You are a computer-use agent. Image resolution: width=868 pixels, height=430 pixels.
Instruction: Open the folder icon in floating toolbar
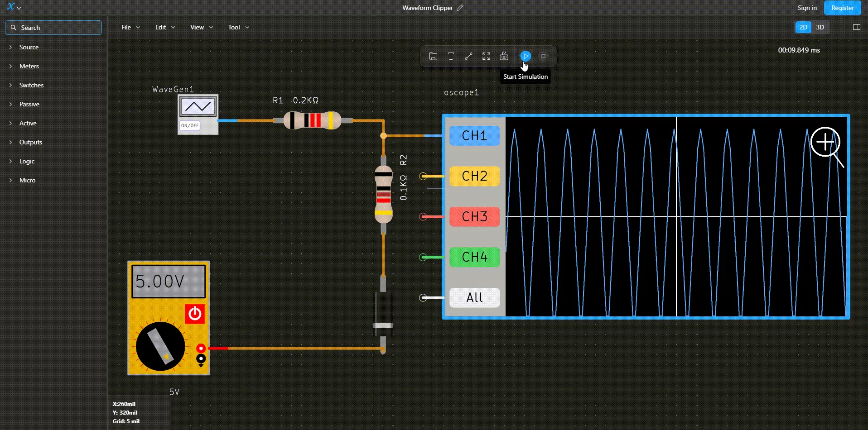[433, 56]
